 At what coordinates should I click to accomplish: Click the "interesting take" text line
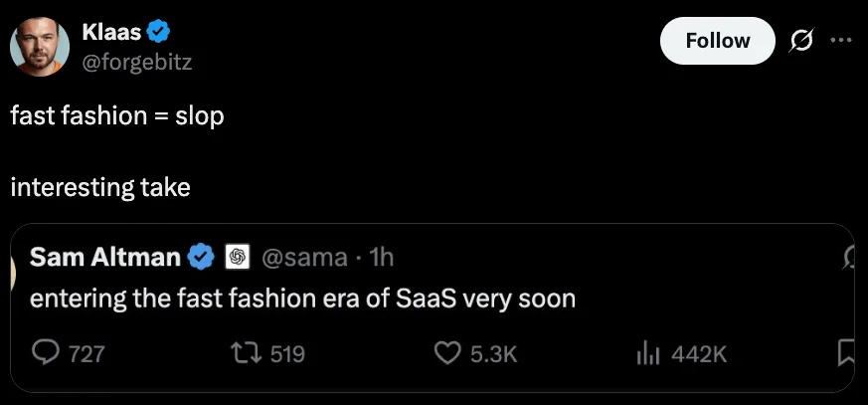click(x=99, y=186)
